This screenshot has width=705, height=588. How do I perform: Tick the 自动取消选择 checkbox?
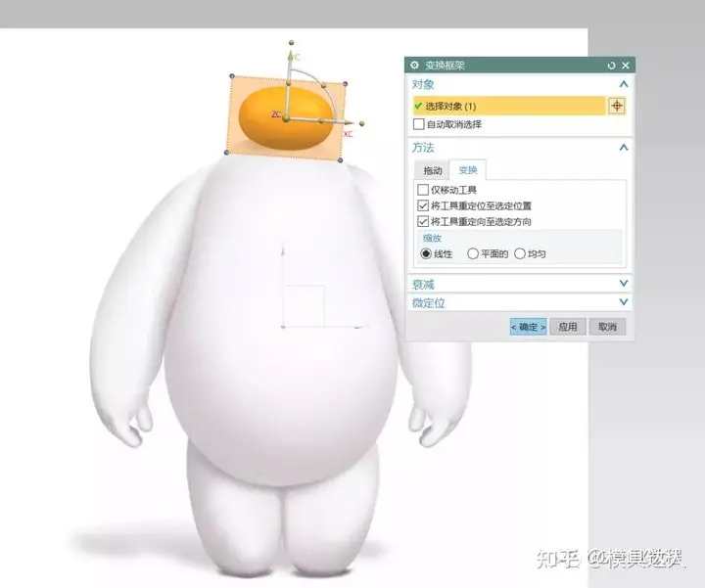pyautogui.click(x=419, y=124)
